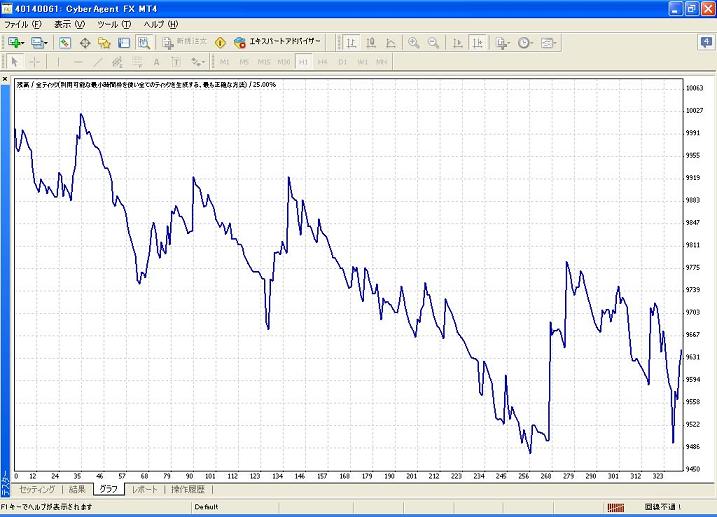The width and height of the screenshot is (717, 517).
Task: Toggle the Navigator folder-star icon
Action: coord(104,43)
